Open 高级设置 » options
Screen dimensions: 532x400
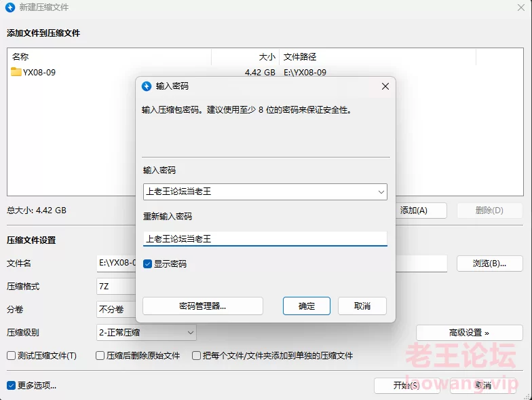pos(470,333)
